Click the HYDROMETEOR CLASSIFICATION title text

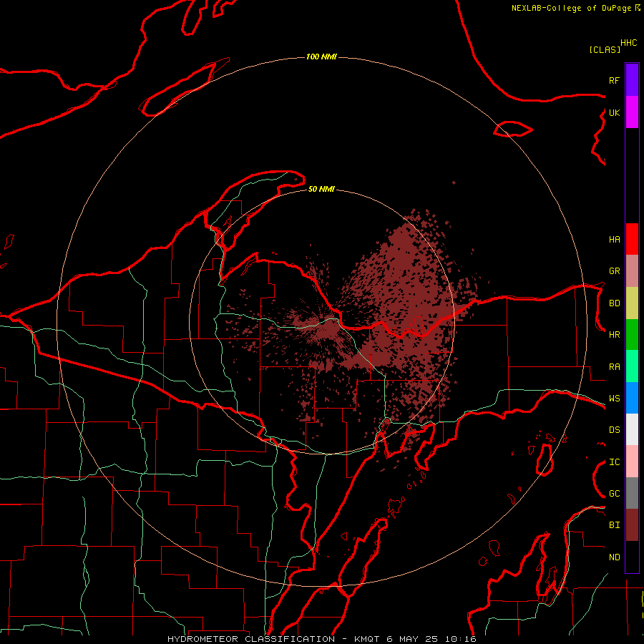251,639
